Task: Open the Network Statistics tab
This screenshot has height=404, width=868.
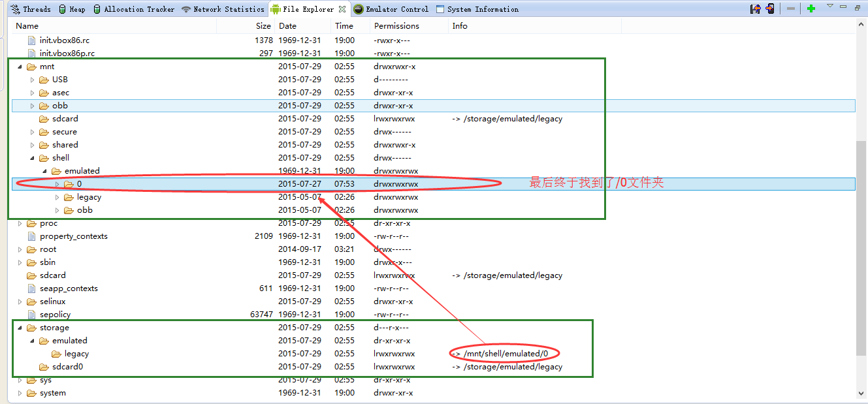Action: 223,9
